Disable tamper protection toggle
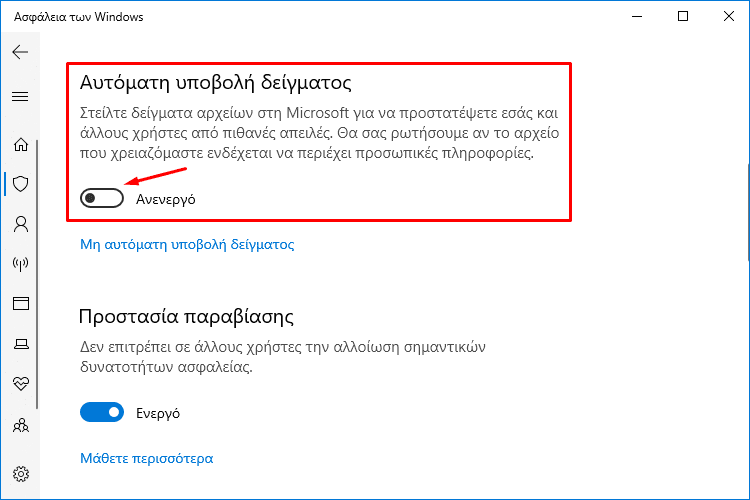The width and height of the screenshot is (750, 500). (x=102, y=412)
